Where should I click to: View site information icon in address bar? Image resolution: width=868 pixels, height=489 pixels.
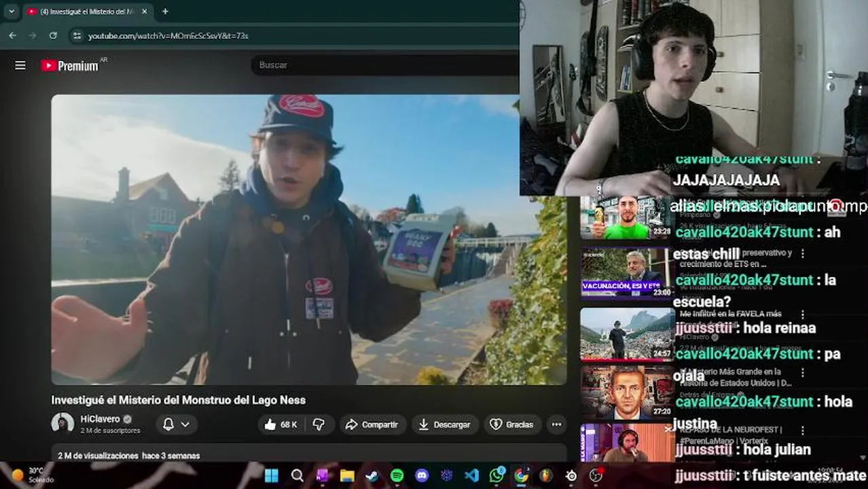click(x=77, y=35)
